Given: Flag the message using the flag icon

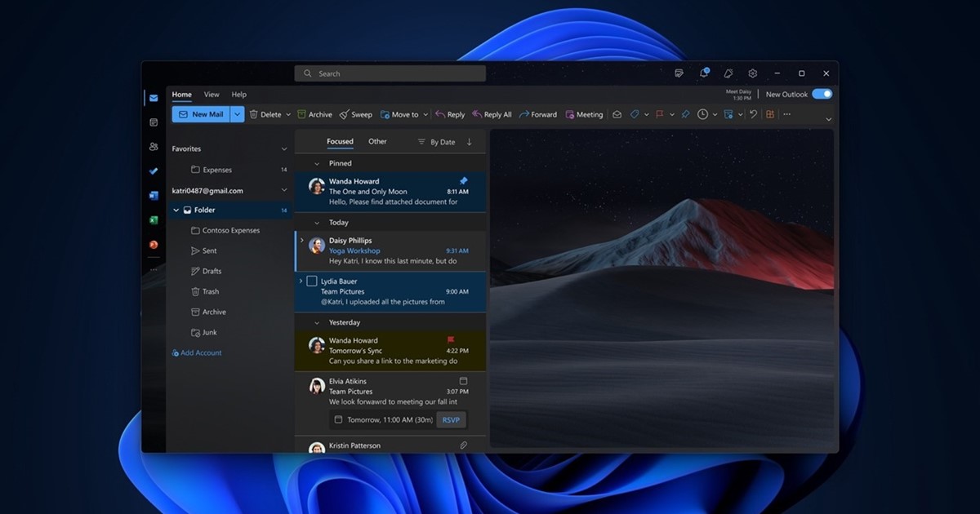Looking at the screenshot, I should pos(659,114).
